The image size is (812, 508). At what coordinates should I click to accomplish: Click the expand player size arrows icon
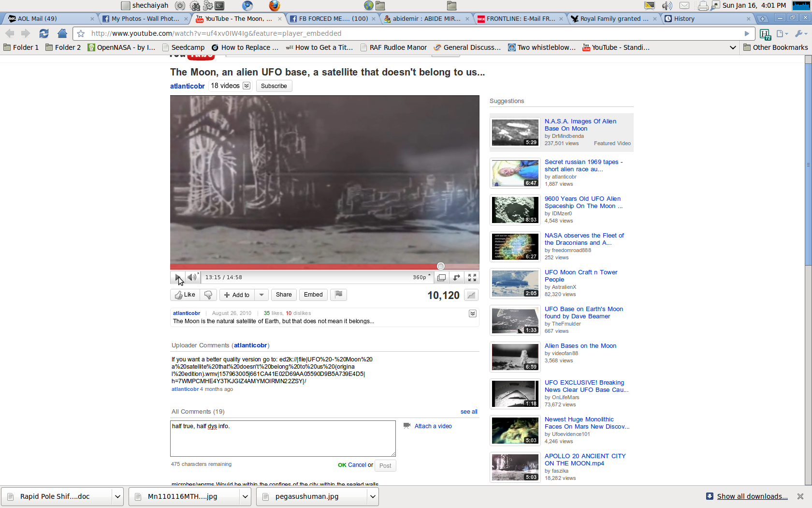pyautogui.click(x=457, y=277)
